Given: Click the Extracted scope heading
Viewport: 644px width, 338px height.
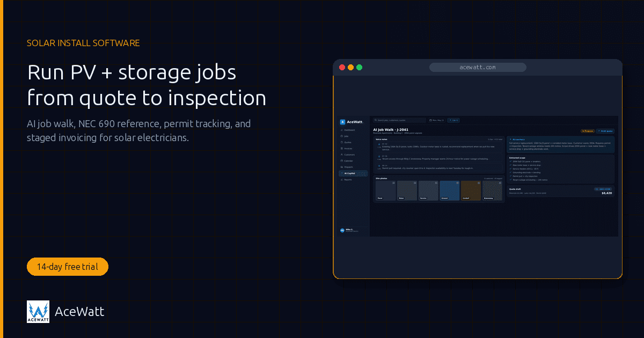Looking at the screenshot, I should point(517,158).
